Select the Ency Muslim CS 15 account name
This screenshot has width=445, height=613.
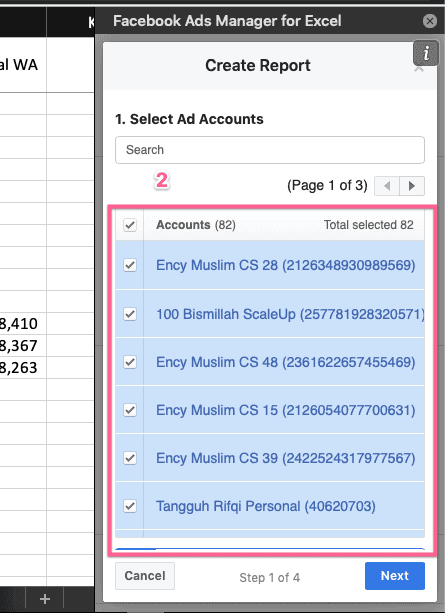[285, 410]
